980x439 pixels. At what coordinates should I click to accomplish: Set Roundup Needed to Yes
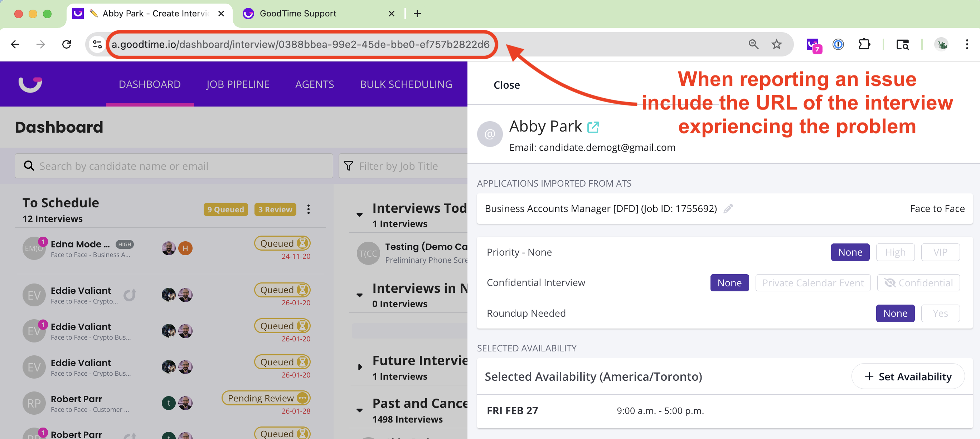(x=940, y=313)
